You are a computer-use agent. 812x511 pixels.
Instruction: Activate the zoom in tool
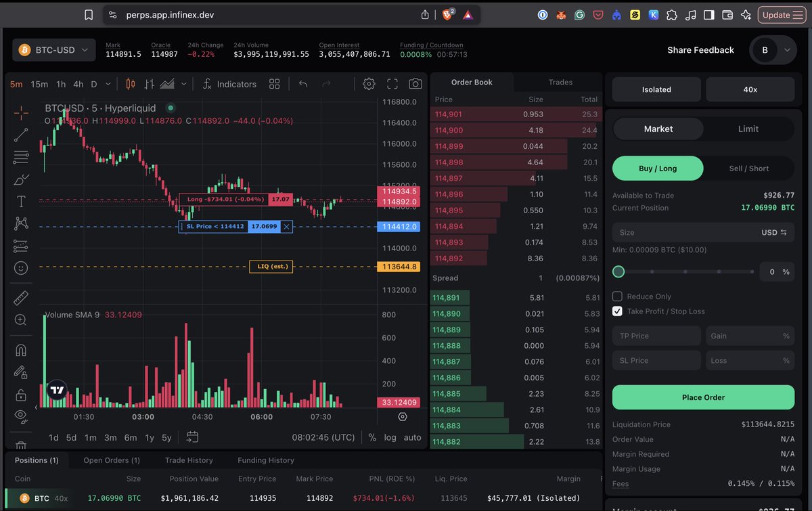(21, 320)
